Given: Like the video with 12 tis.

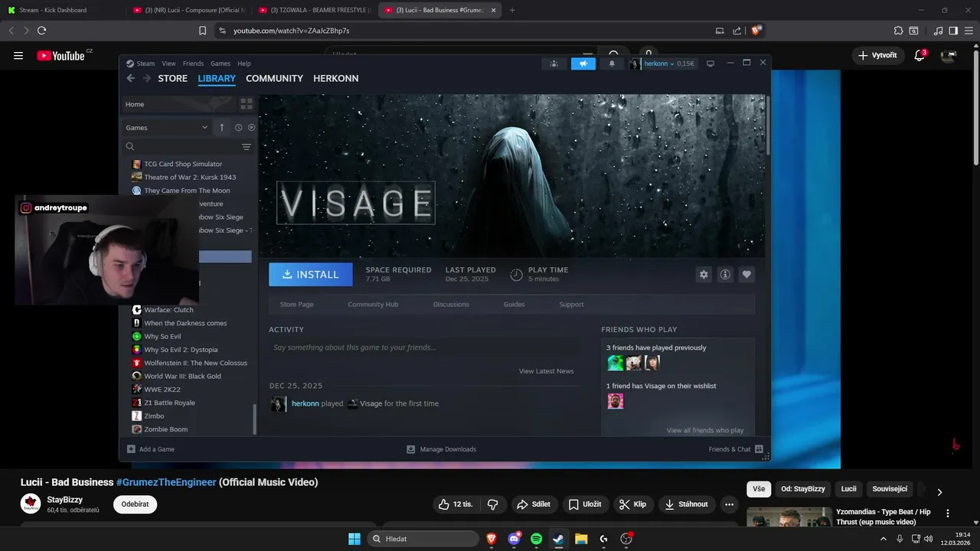Looking at the screenshot, I should pyautogui.click(x=456, y=504).
